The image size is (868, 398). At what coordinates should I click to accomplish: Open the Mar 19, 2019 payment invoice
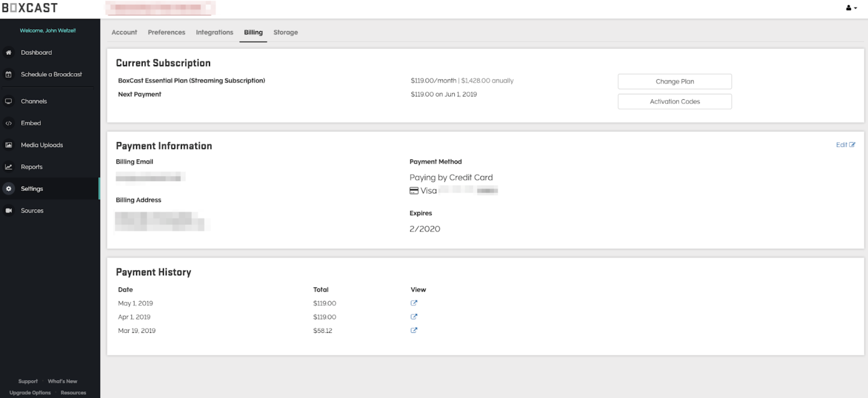pos(414,330)
